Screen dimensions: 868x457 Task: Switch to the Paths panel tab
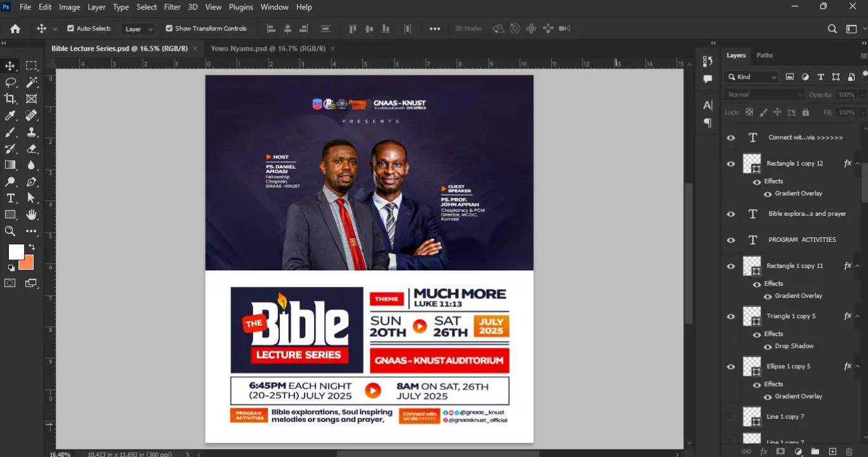[x=765, y=55]
